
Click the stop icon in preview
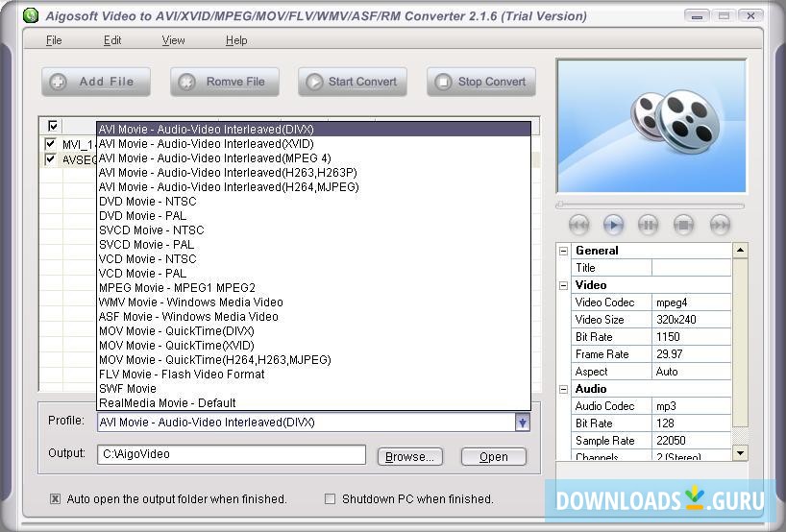[683, 225]
